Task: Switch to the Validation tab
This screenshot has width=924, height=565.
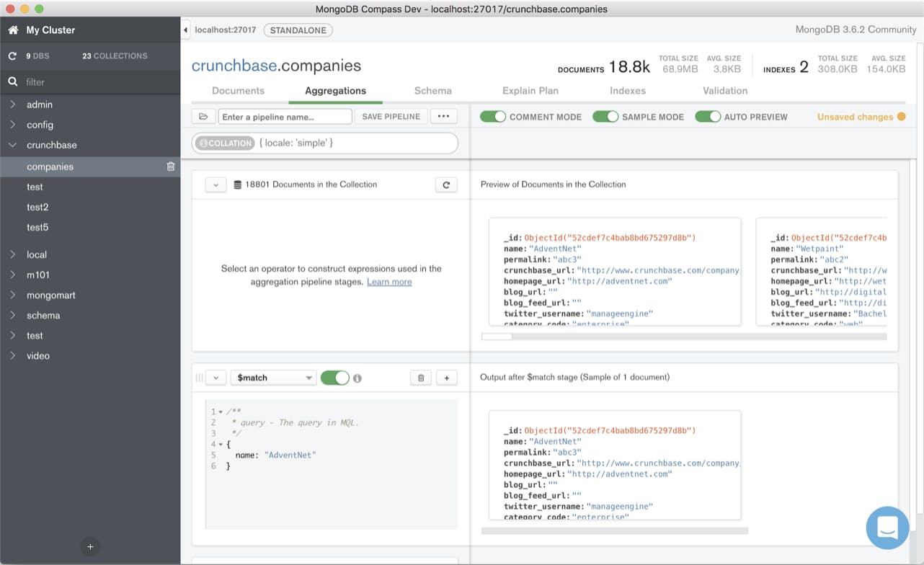Action: click(x=725, y=91)
